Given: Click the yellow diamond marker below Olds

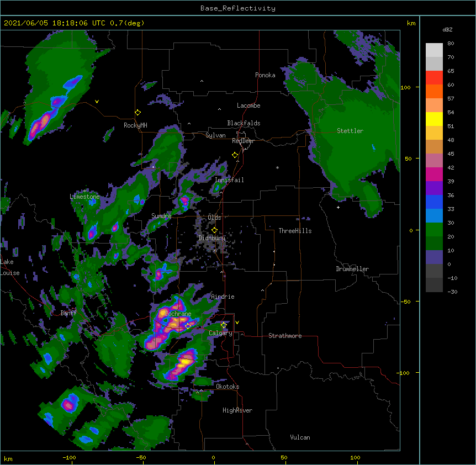Looking at the screenshot, I should click(214, 230).
